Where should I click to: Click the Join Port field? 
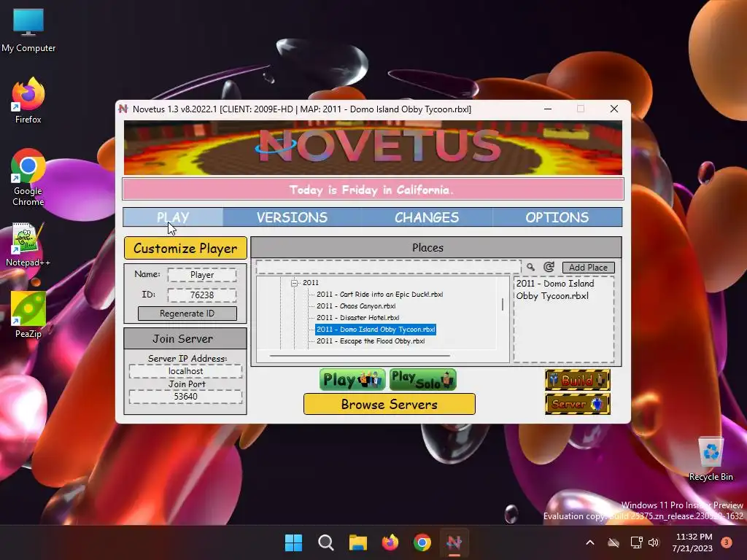(186, 397)
